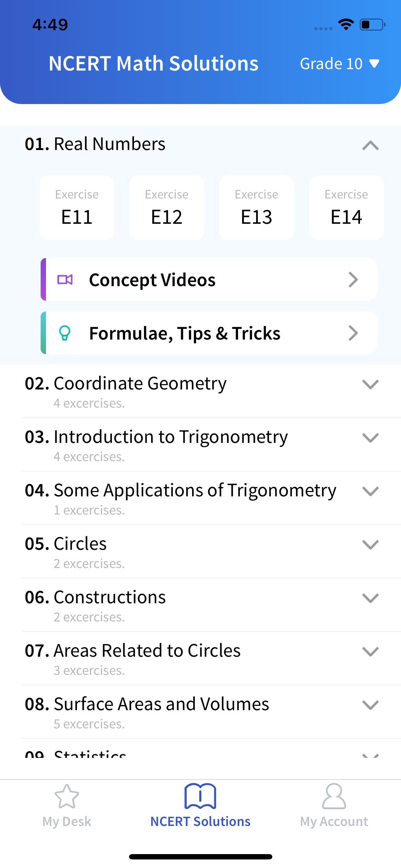Screen dimensions: 401x868
Task: Expand the Circles chapter chevron
Action: coord(370,544)
